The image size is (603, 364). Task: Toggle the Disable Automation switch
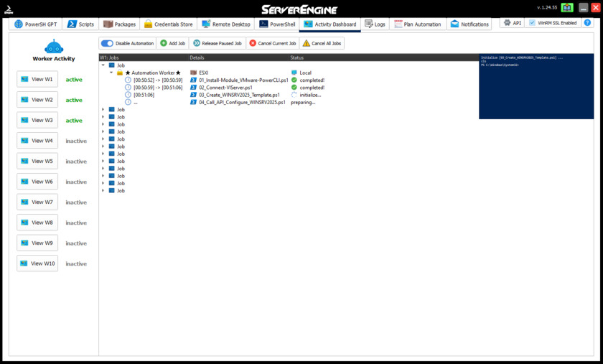coord(107,44)
